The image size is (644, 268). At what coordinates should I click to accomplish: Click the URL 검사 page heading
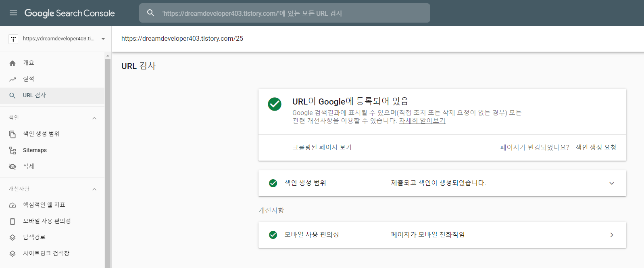tap(139, 66)
